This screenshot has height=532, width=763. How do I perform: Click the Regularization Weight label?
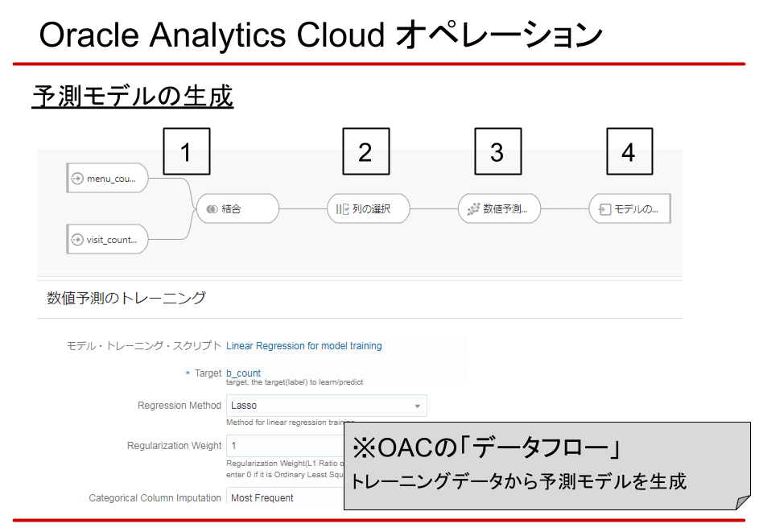click(174, 445)
